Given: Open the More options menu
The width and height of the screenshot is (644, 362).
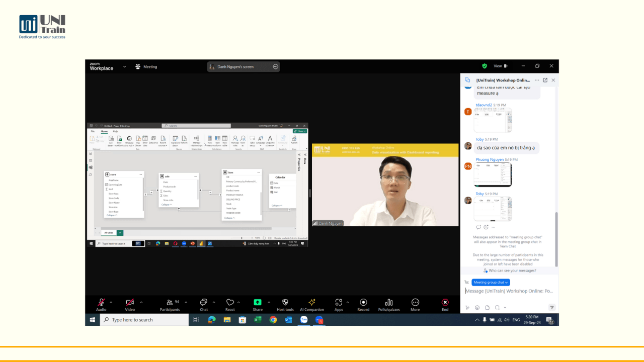Looking at the screenshot, I should point(415,304).
